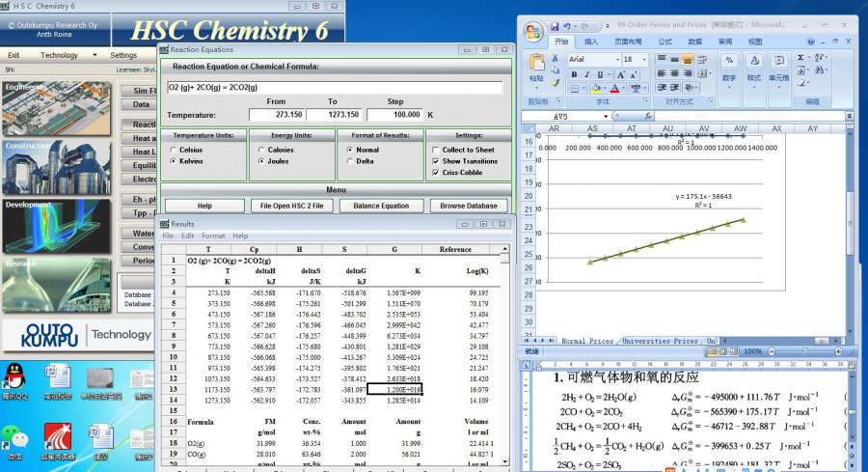The height and width of the screenshot is (472, 868).
Task: Switch to the Universities Prices sheet tab
Action: tap(660, 341)
